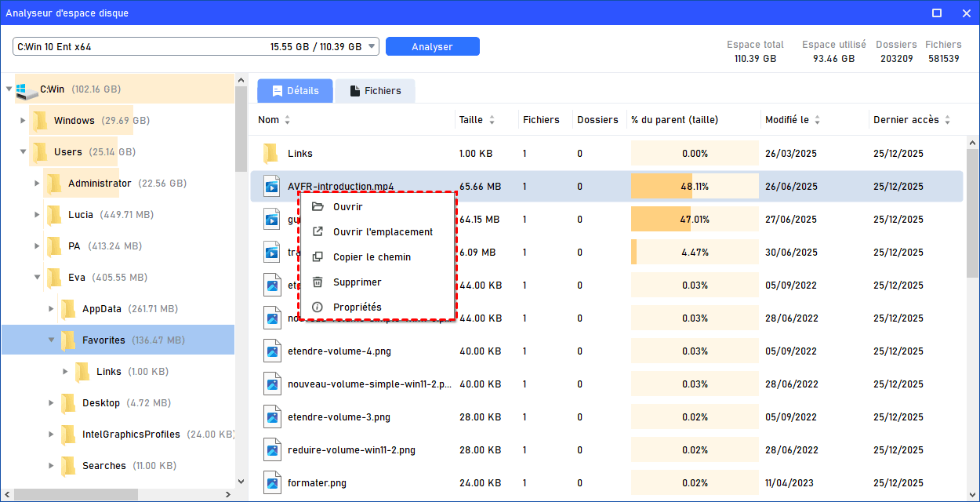Click the Supprimer trash icon
This screenshot has height=502, width=980.
pos(318,282)
